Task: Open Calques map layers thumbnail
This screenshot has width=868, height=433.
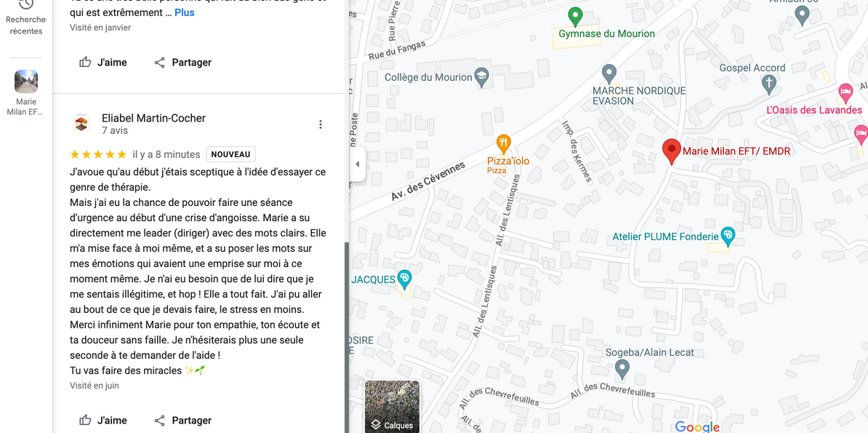Action: click(x=392, y=406)
